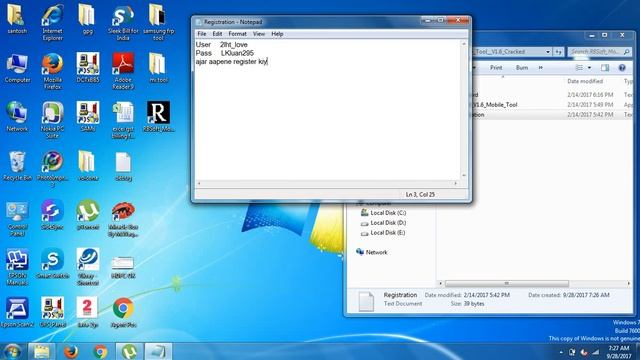Click Explorer address bar refresh button
Screen dimensions: 640x360
558,52
